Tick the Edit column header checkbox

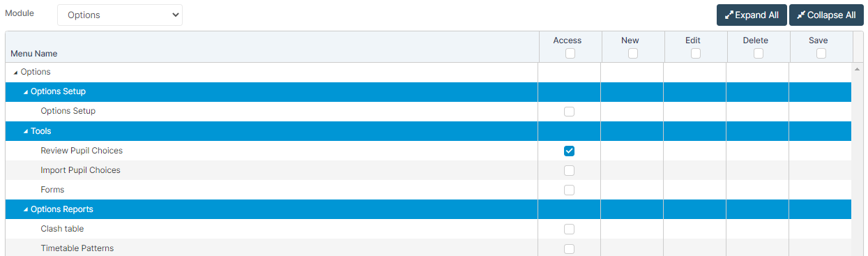pos(695,53)
